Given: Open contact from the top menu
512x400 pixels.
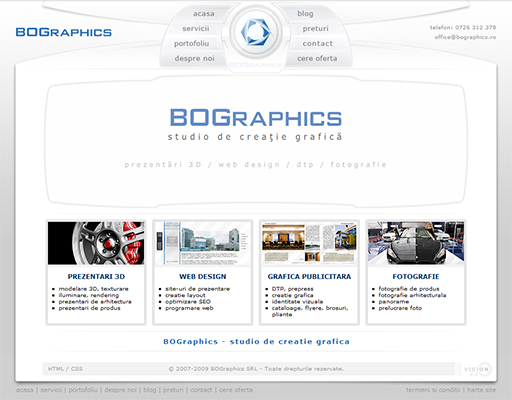Looking at the screenshot, I should coord(318,44).
